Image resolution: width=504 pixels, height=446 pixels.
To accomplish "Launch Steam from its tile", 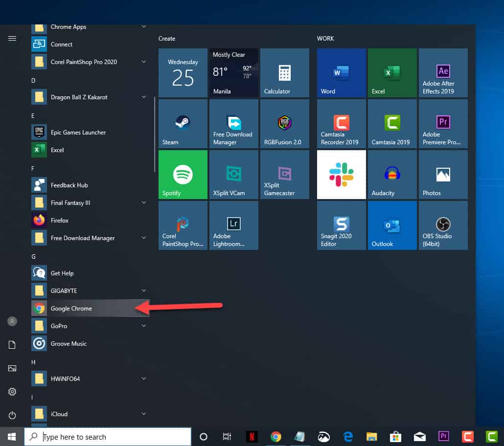I will tap(183, 124).
